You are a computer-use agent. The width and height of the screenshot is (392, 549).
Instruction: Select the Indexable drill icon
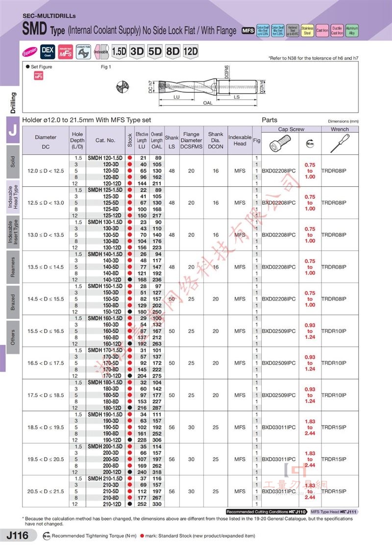coord(101,52)
